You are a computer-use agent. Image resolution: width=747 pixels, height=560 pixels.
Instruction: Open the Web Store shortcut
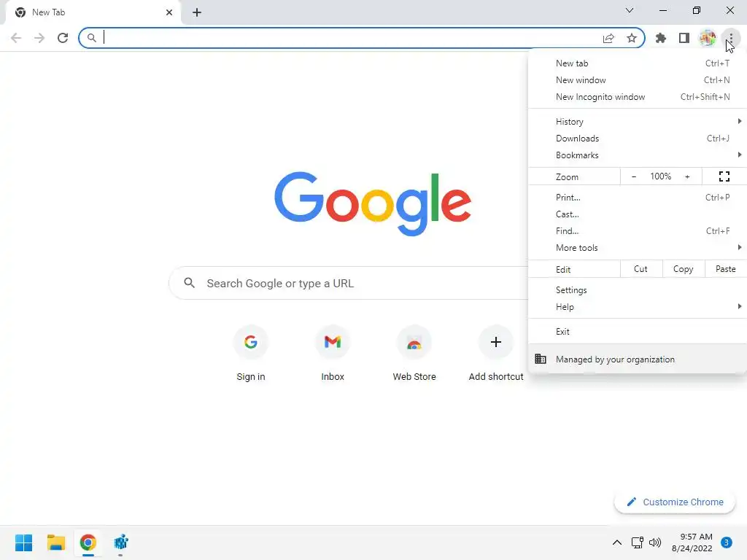pyautogui.click(x=414, y=354)
